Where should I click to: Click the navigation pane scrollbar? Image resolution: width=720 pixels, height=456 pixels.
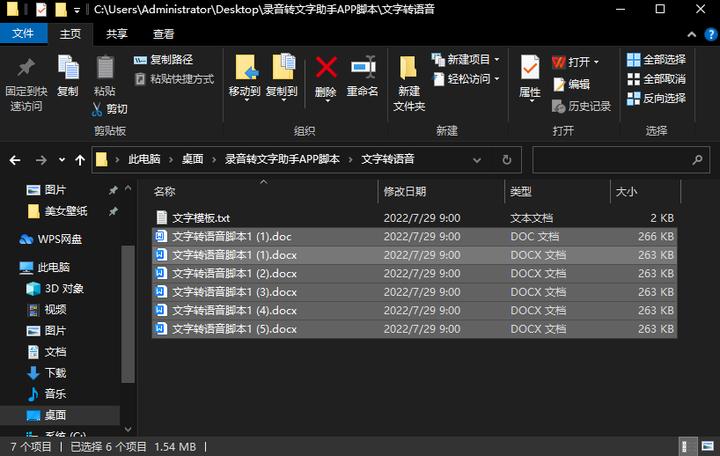point(128,314)
